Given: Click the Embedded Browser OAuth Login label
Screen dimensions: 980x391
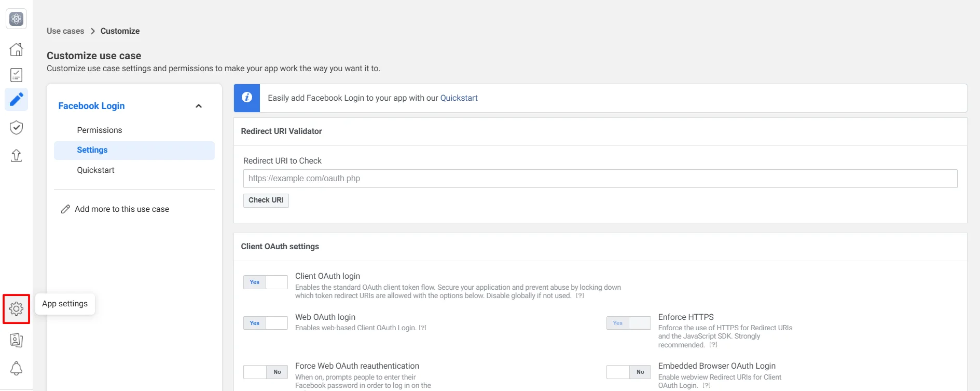Looking at the screenshot, I should click(x=717, y=366).
